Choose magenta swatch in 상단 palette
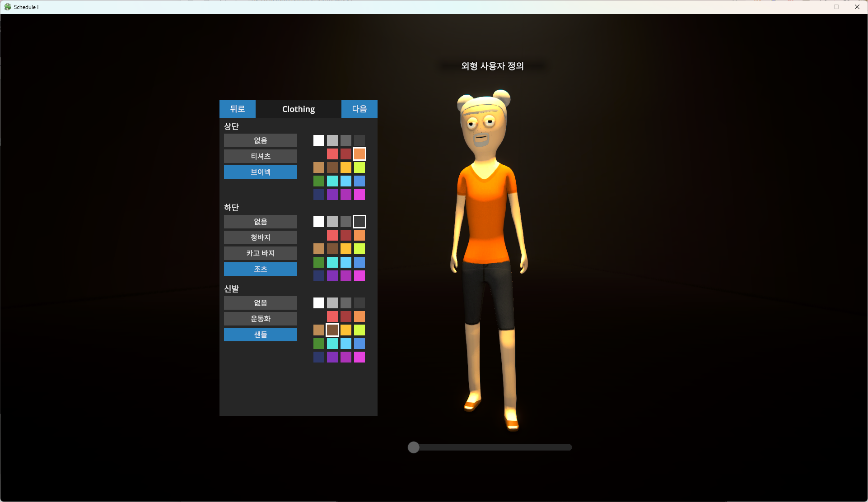Screen dimensions: 868x502 pos(359,195)
